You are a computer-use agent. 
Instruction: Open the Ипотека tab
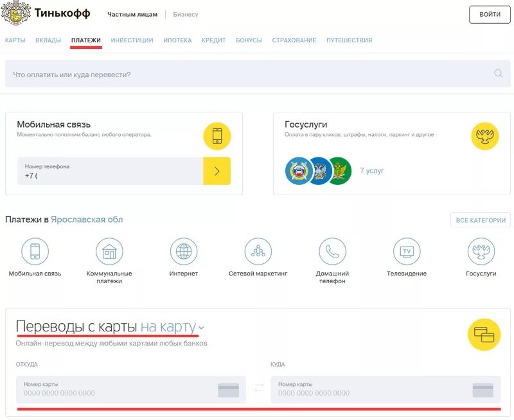[177, 40]
